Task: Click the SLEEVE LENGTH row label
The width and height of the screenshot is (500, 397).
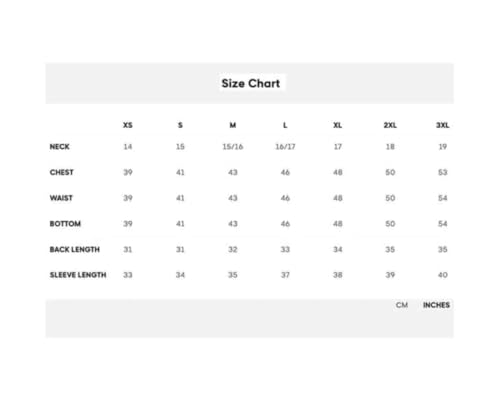Action: [78, 275]
